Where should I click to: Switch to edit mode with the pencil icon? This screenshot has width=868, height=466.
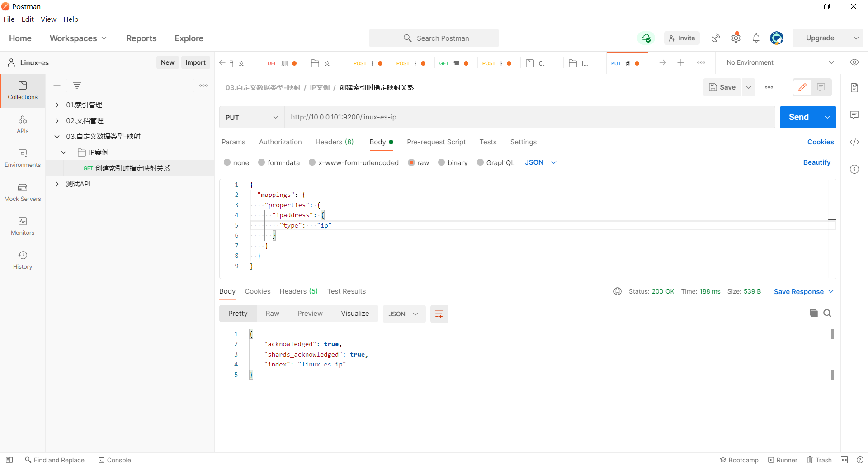click(802, 87)
